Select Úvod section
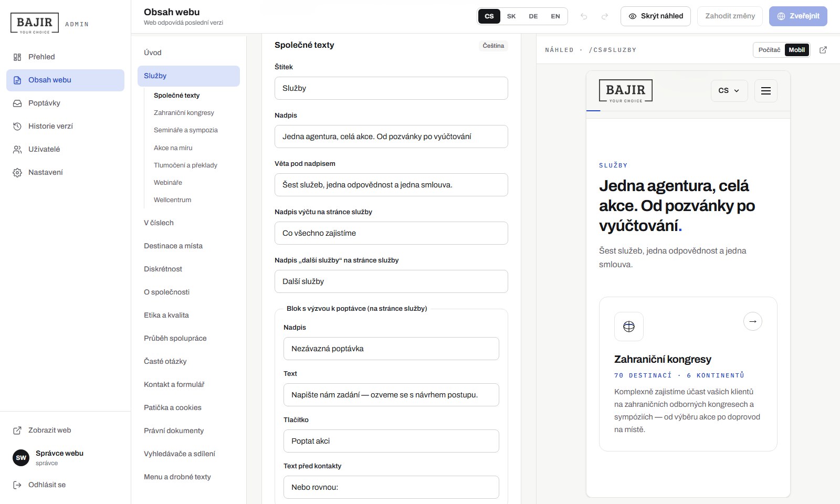This screenshot has width=840, height=504. click(x=188, y=52)
